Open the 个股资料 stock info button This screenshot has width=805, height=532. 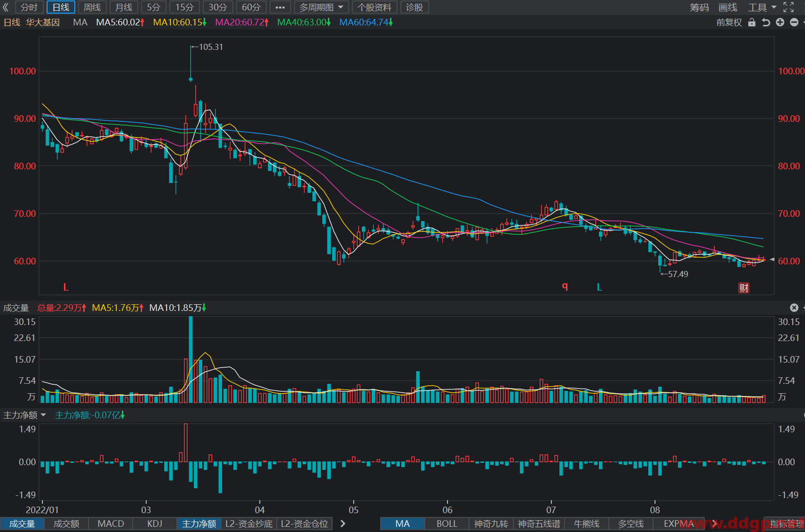tap(375, 7)
